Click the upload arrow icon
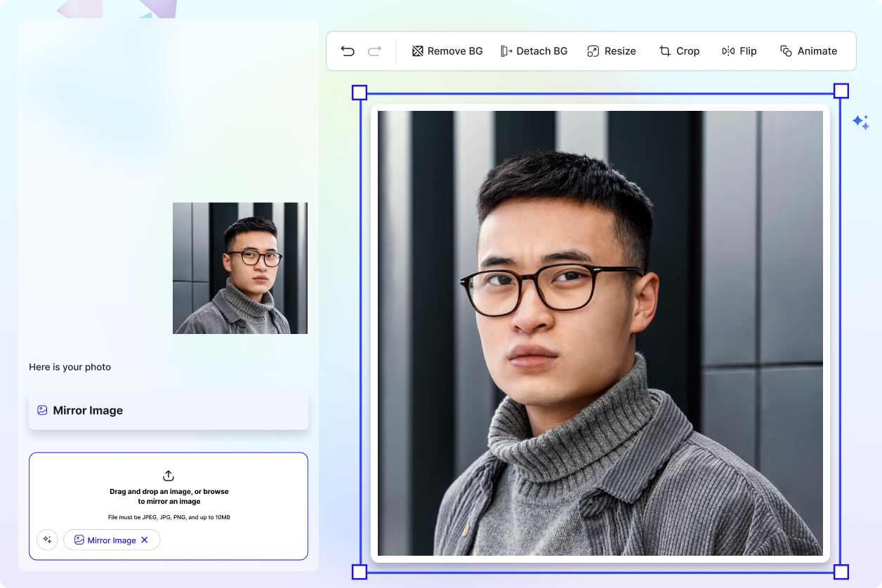The height and width of the screenshot is (588, 882). 169,476
